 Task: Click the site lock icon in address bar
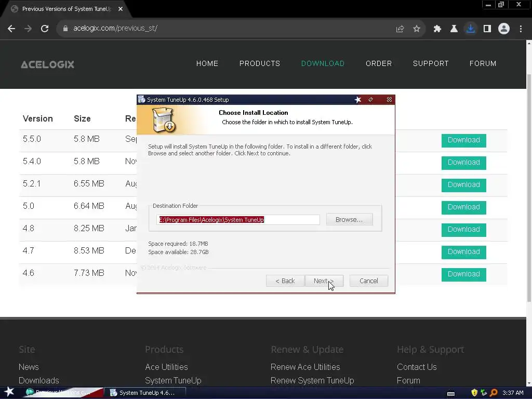pos(65,29)
